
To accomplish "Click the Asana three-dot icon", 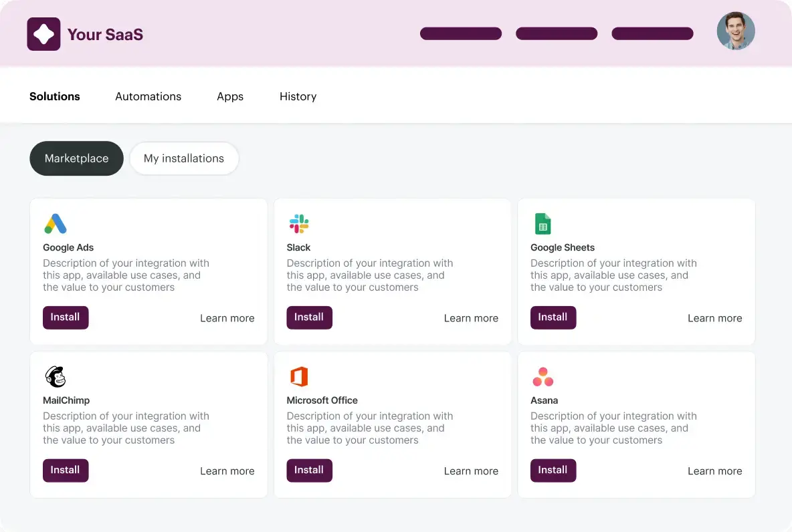I will tap(542, 377).
